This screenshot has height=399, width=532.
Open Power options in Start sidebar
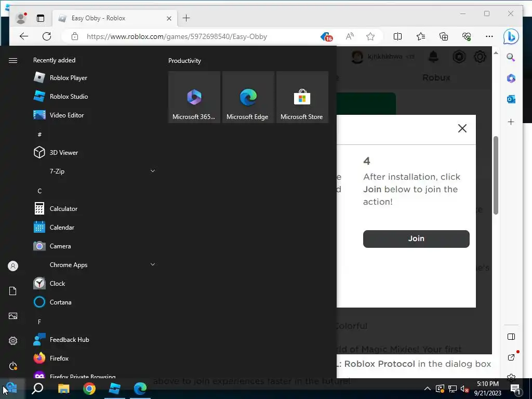click(13, 366)
